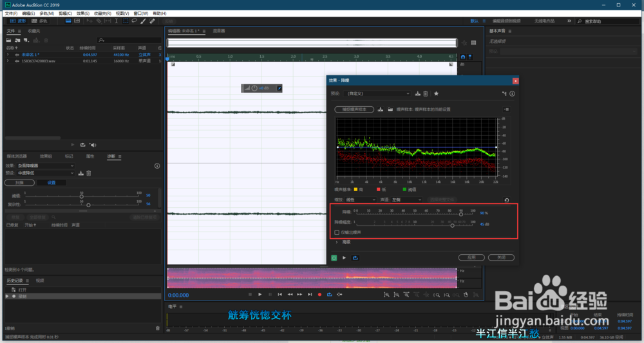Open the info icon in noise reduction dialog
The width and height of the screenshot is (644, 343).
(512, 93)
